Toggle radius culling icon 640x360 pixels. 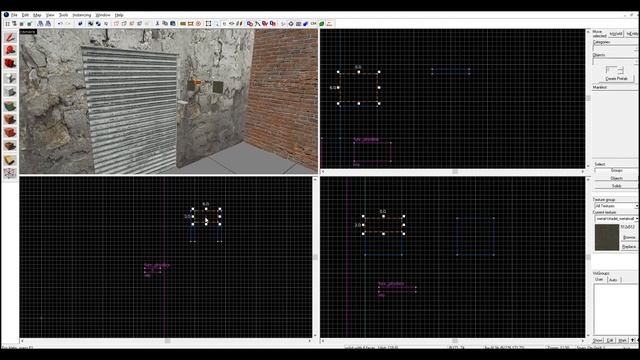198,24
